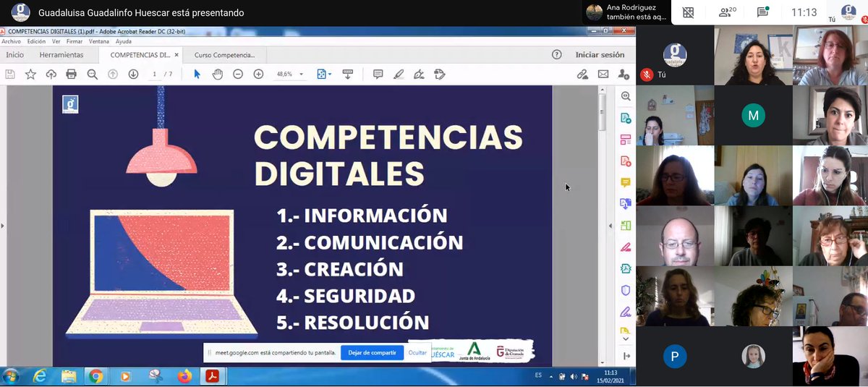Send file by email envelope icon
This screenshot has height=387, width=868.
tap(603, 74)
